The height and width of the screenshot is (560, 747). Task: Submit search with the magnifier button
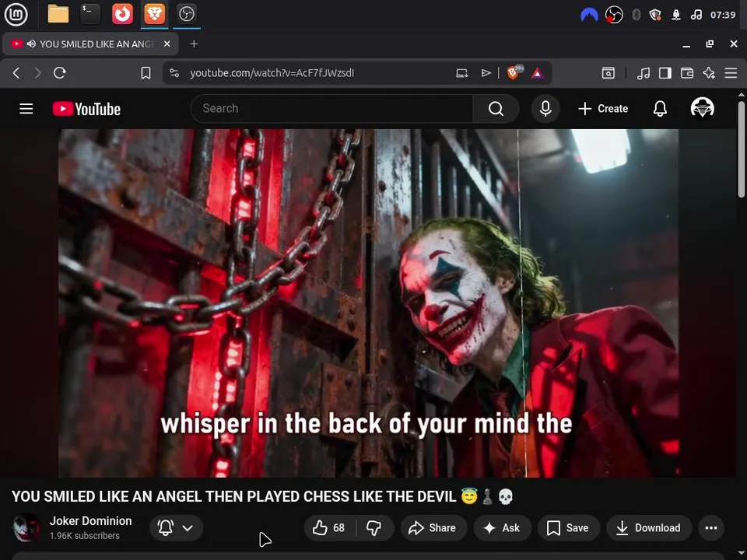[x=496, y=109]
